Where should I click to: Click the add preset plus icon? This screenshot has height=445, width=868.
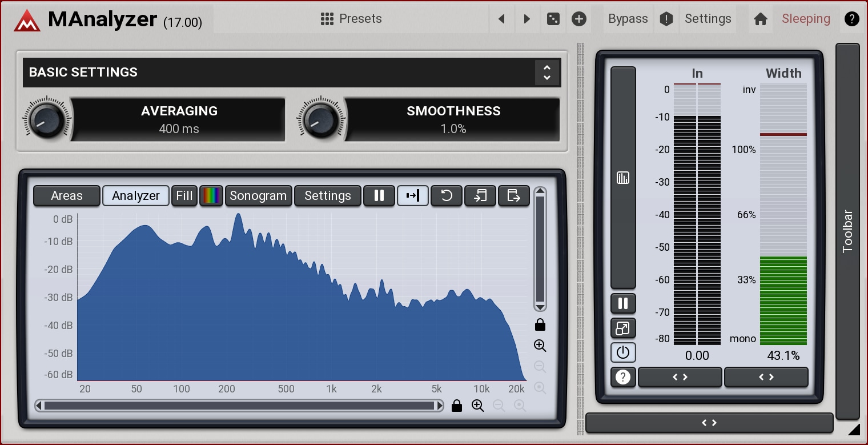(x=579, y=19)
